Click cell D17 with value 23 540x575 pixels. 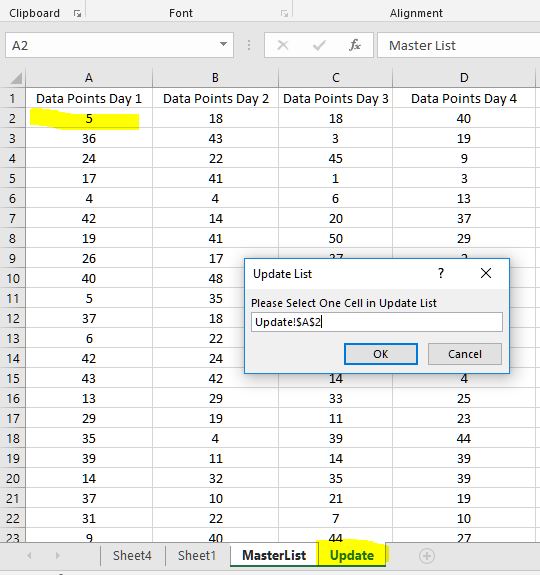[464, 418]
